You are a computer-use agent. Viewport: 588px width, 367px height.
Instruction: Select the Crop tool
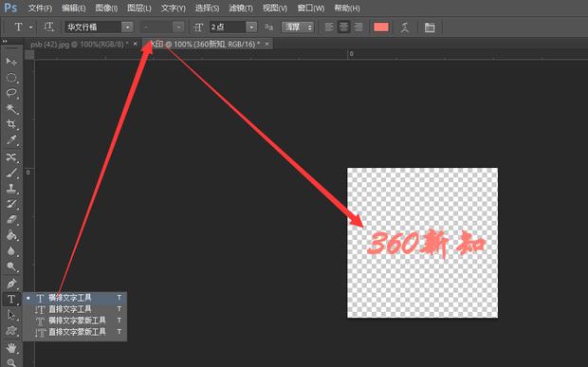click(11, 124)
